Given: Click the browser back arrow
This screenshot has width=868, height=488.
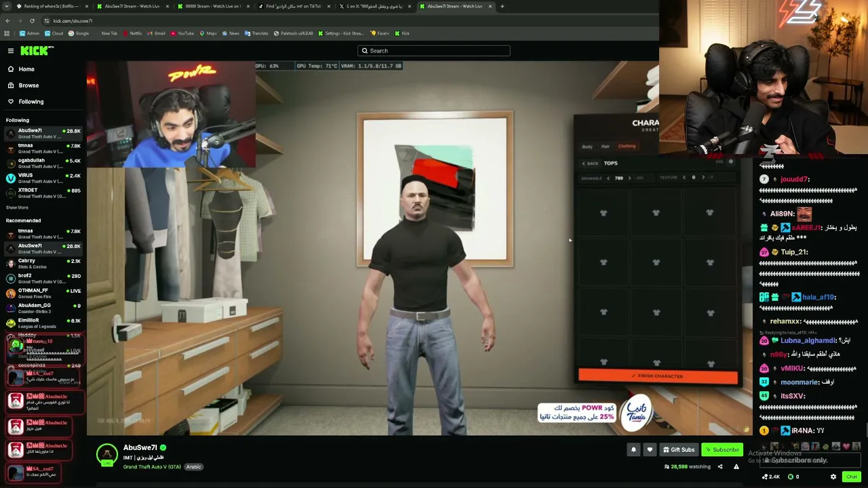Looking at the screenshot, I should (x=7, y=21).
